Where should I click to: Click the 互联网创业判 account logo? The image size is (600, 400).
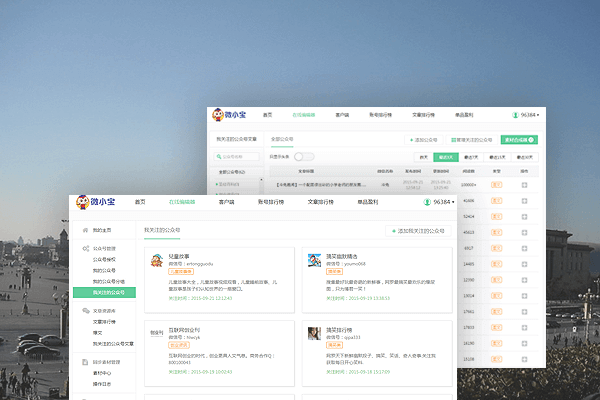coord(156,332)
